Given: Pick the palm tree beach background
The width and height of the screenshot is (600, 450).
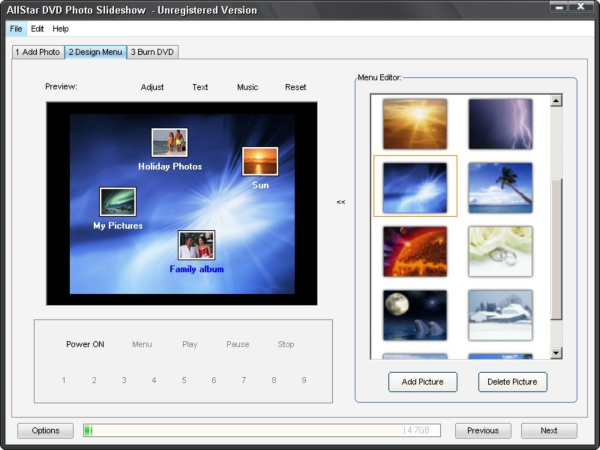Looking at the screenshot, I should (500, 187).
